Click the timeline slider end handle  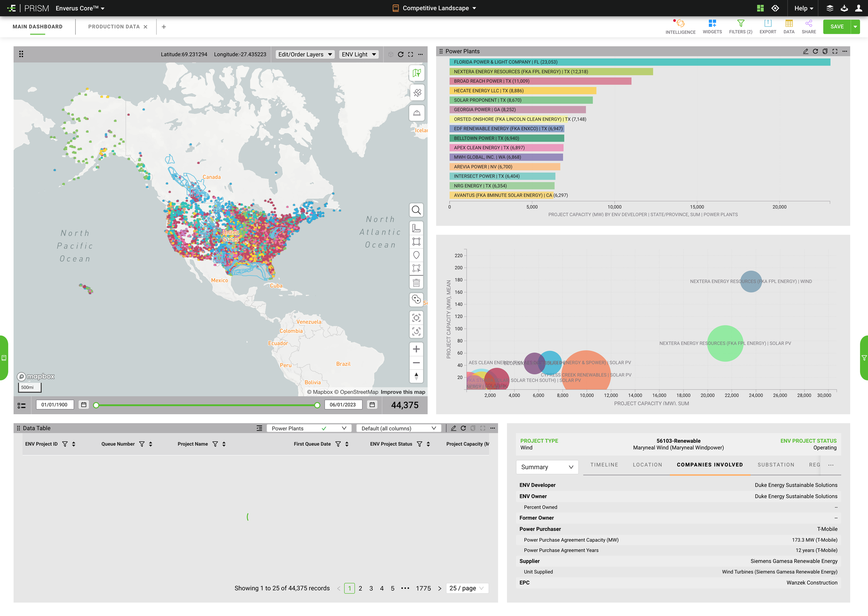point(317,406)
